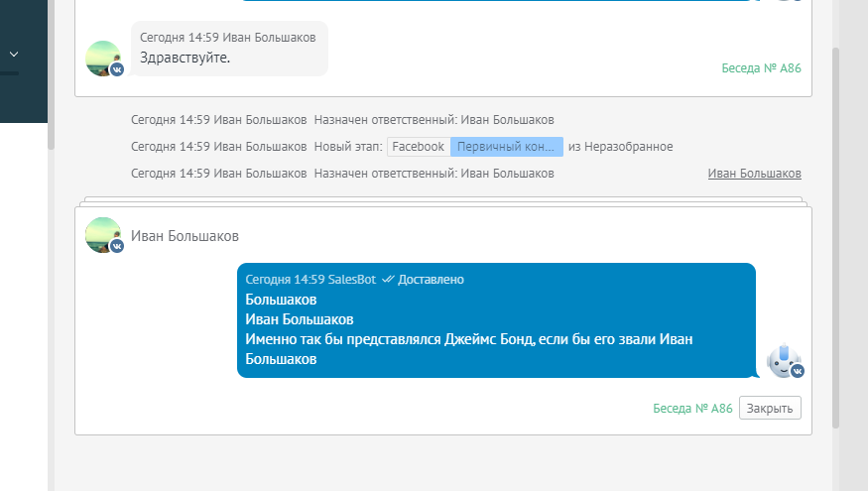Click the blue SalesBot message bubble
Viewport: 868px width, 491px height.
point(496,320)
